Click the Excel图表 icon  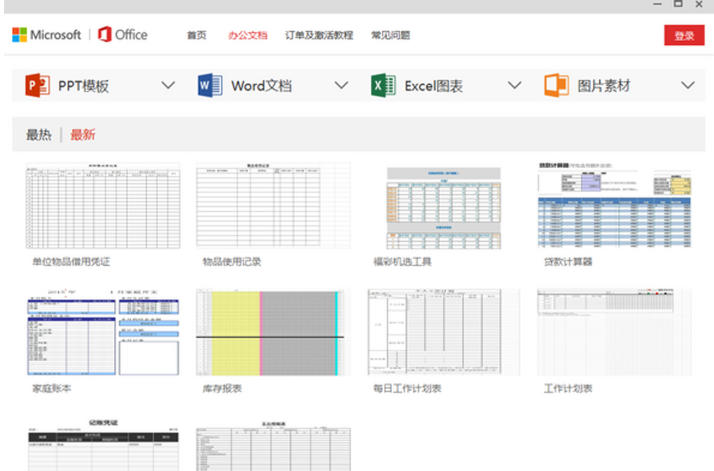[x=383, y=86]
